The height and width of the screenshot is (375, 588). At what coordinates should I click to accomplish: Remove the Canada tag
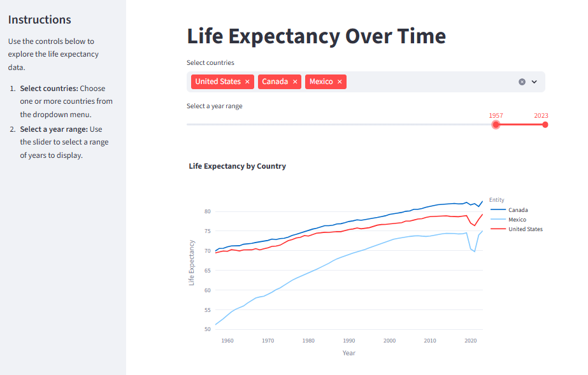[295, 81]
